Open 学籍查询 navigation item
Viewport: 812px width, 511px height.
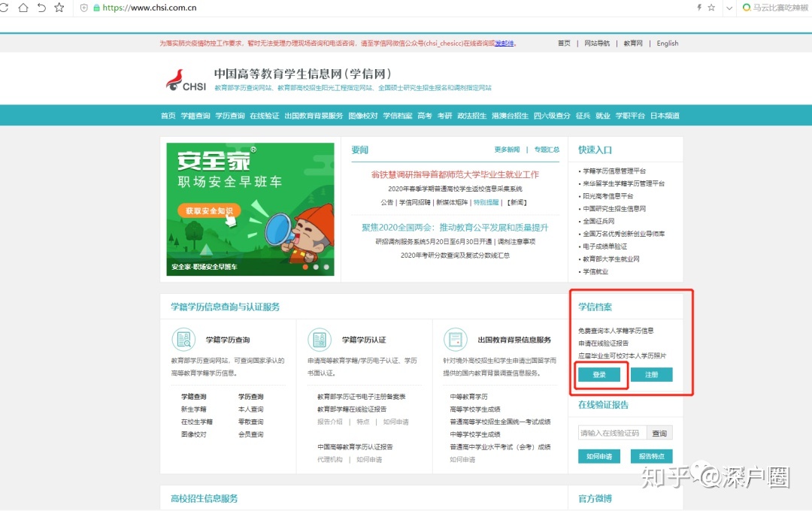(195, 116)
